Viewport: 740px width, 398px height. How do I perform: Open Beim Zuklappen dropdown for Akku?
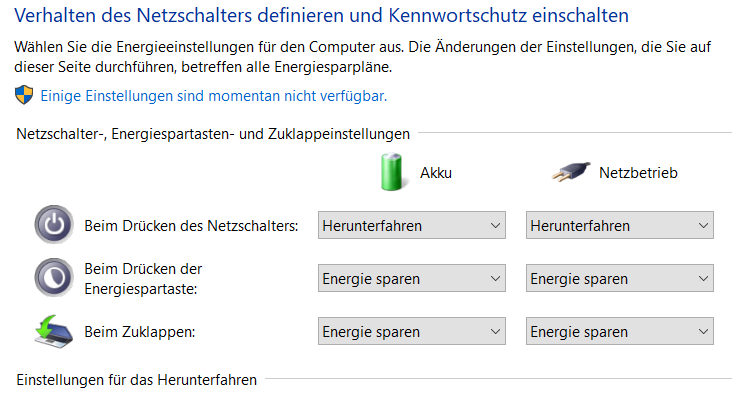[412, 331]
